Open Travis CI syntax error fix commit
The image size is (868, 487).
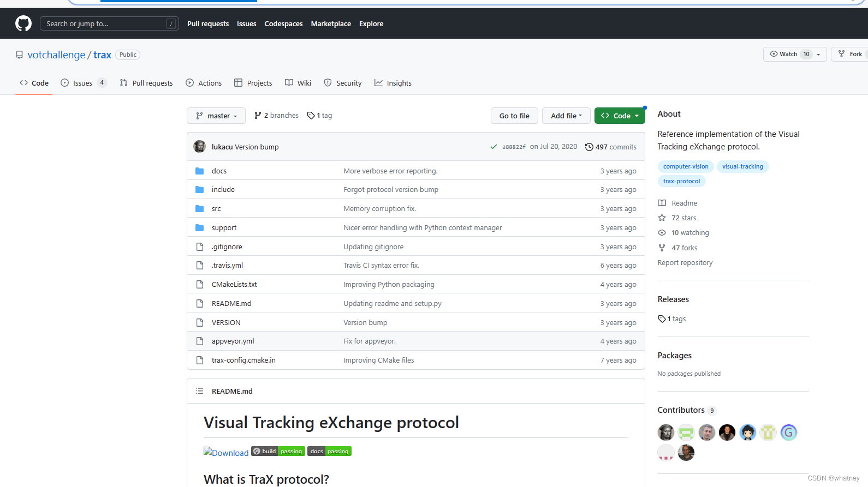click(x=381, y=265)
